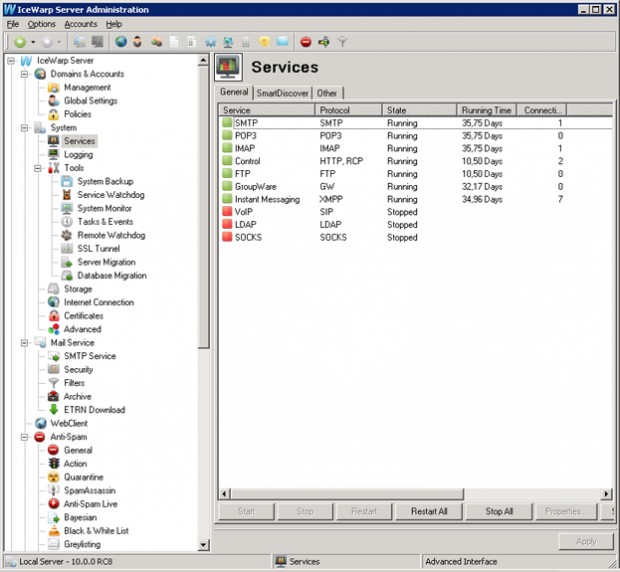Click the gear settings toolbar icon
Screen dimensions: 620x572
click(210, 42)
